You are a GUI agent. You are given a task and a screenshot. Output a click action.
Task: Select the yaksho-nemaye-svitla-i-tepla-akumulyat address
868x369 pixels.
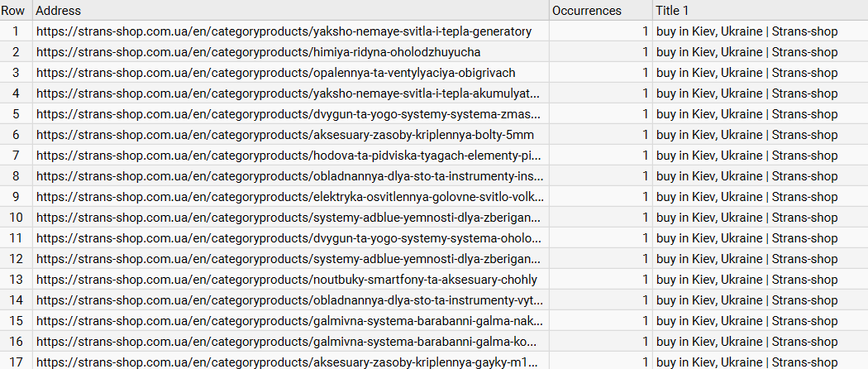(289, 93)
